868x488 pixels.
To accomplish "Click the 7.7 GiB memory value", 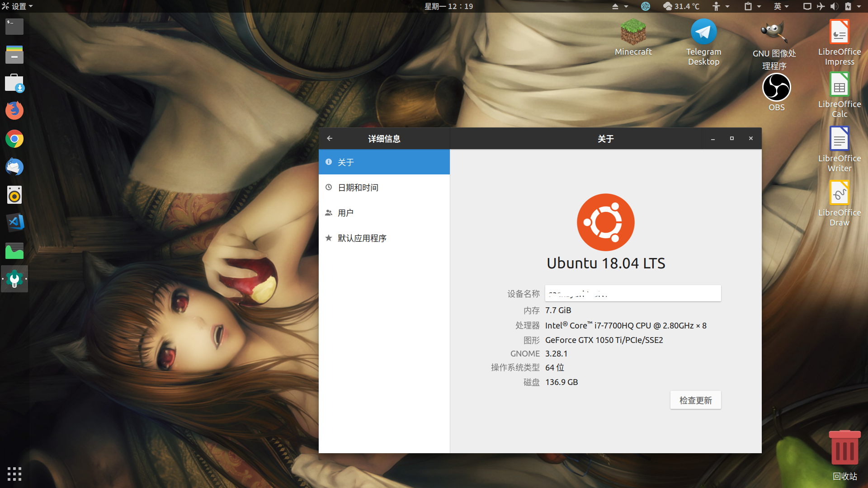I will click(558, 310).
